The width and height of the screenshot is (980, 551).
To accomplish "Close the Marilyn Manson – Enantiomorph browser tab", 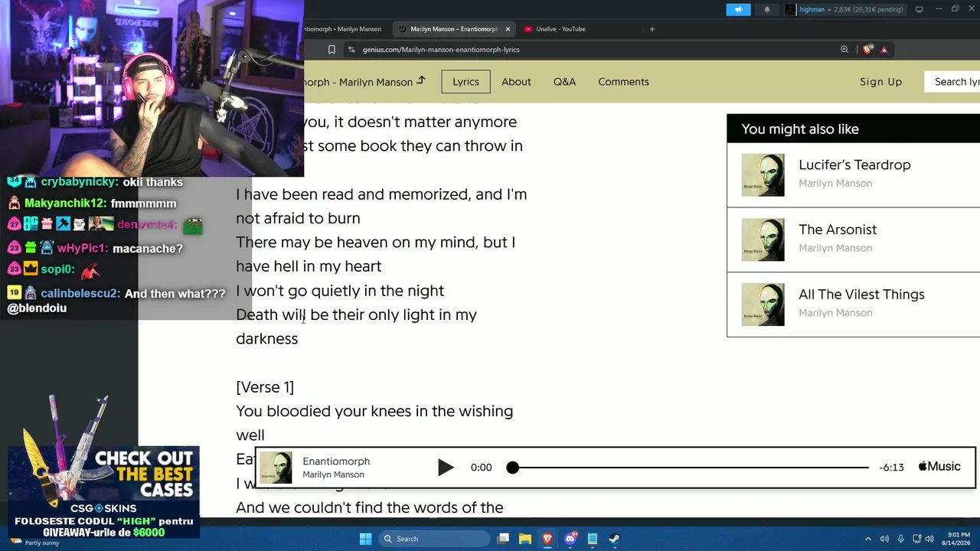I will click(x=508, y=29).
